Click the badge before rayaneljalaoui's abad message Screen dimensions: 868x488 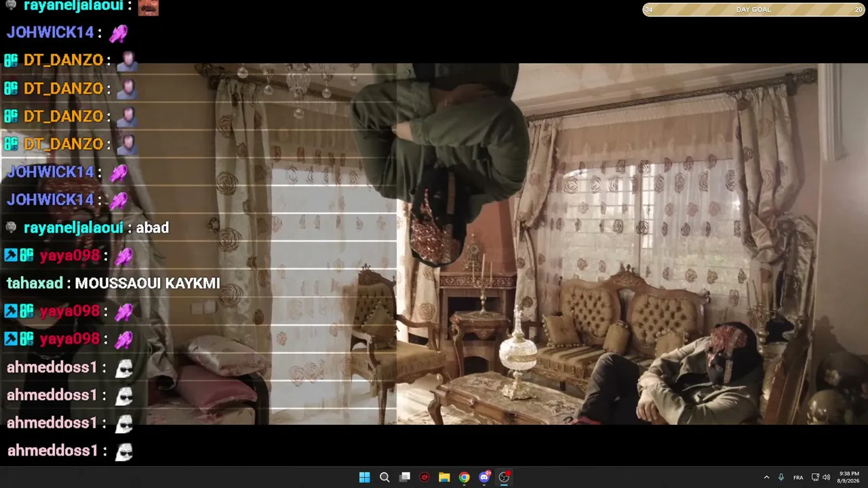click(x=11, y=228)
